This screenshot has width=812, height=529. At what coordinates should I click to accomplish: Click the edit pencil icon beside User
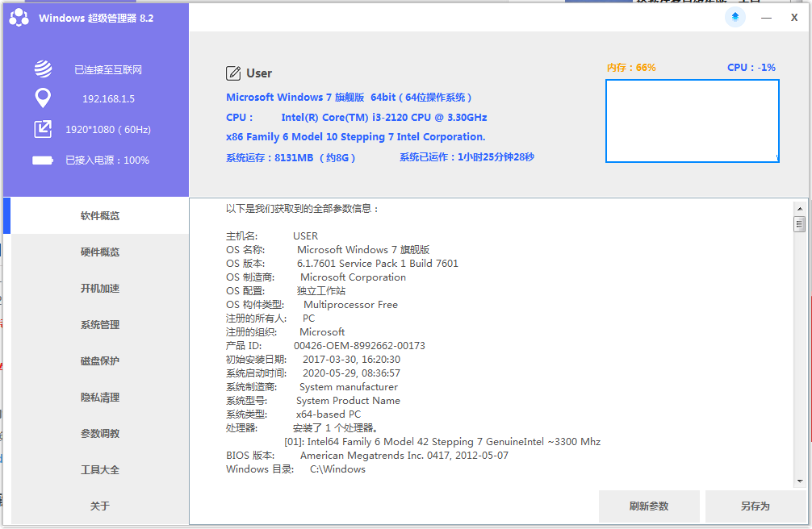pos(233,73)
